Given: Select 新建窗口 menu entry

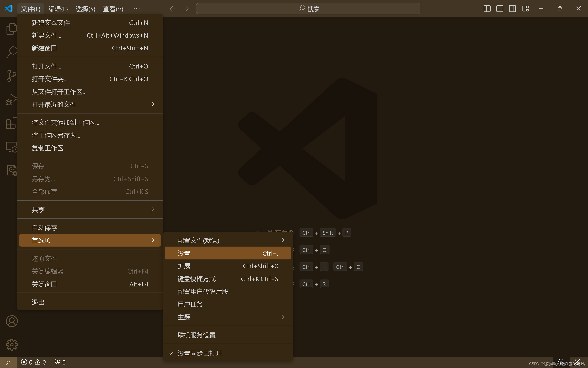Looking at the screenshot, I should (x=90, y=48).
